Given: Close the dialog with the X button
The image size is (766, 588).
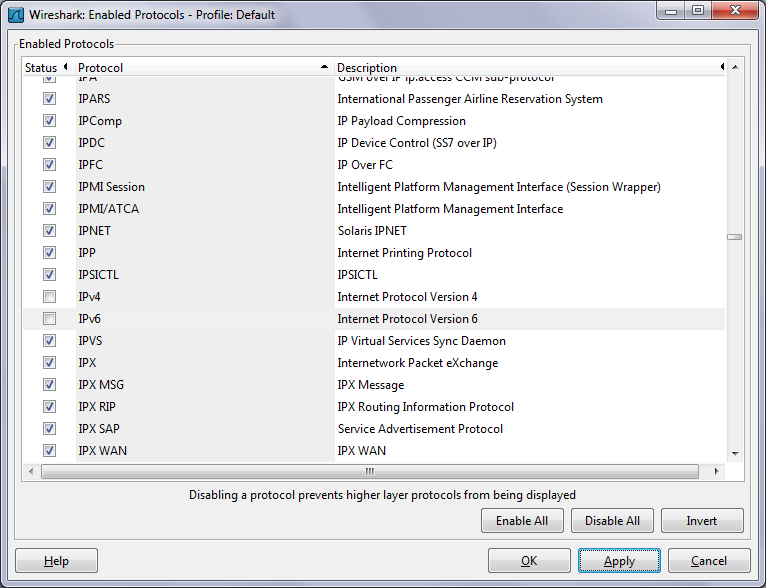Looking at the screenshot, I should (x=735, y=11).
